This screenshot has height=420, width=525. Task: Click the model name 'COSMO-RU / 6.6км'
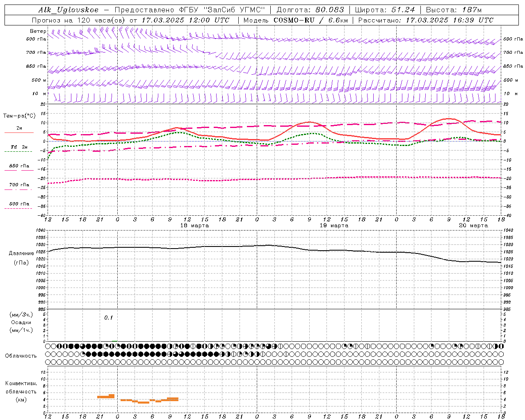pyautogui.click(x=311, y=20)
